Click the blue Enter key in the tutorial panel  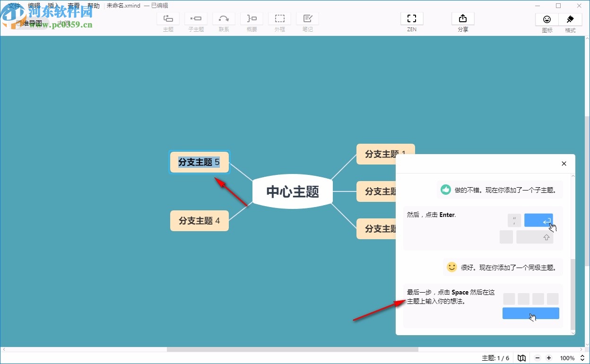point(539,220)
